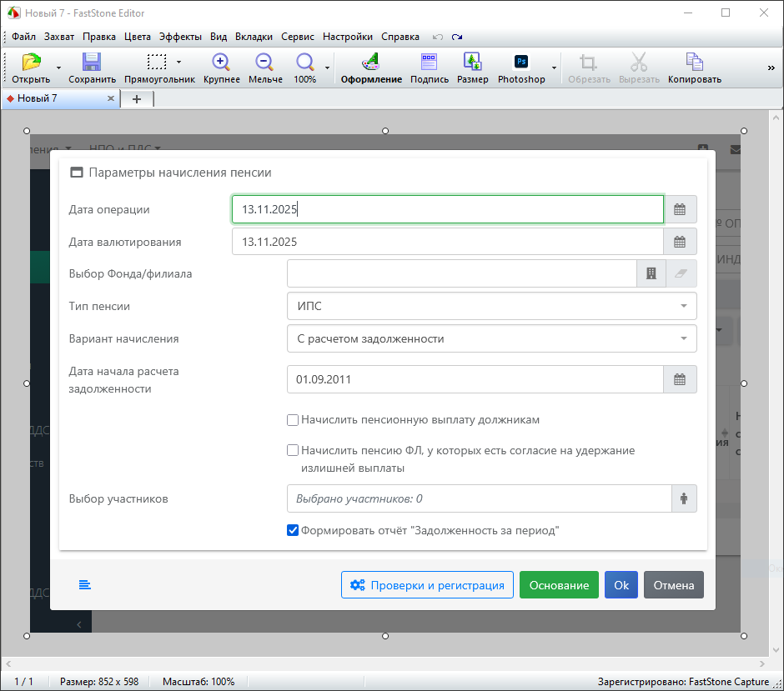Click the Проверки и регистрация button
This screenshot has height=691, width=784.
427,585
